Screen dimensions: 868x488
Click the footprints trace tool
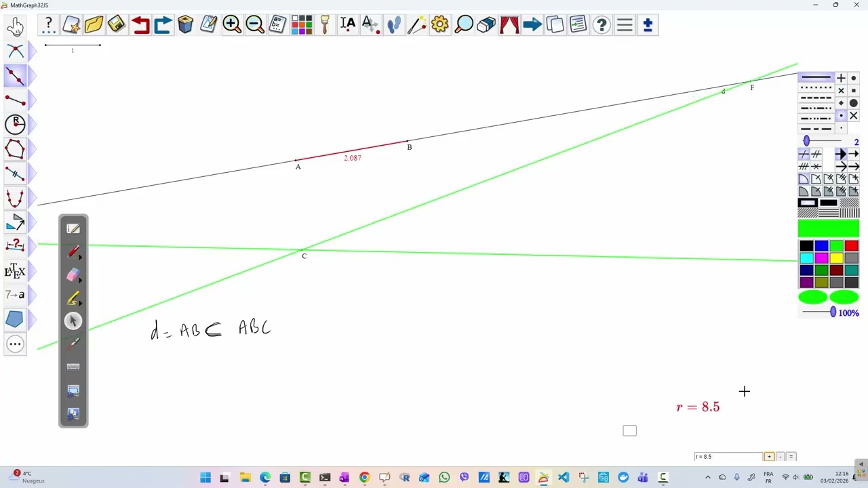click(394, 25)
